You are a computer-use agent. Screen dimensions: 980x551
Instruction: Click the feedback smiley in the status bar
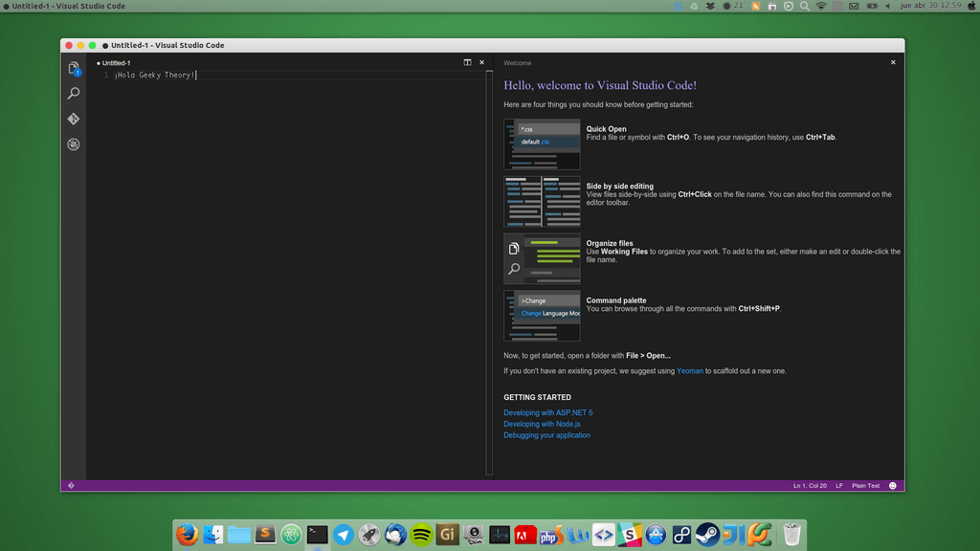coord(891,485)
